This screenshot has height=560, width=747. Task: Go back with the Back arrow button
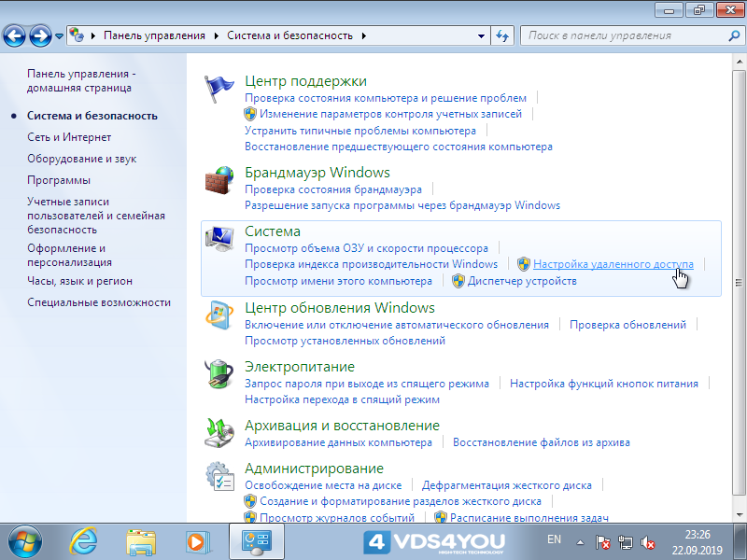click(14, 35)
